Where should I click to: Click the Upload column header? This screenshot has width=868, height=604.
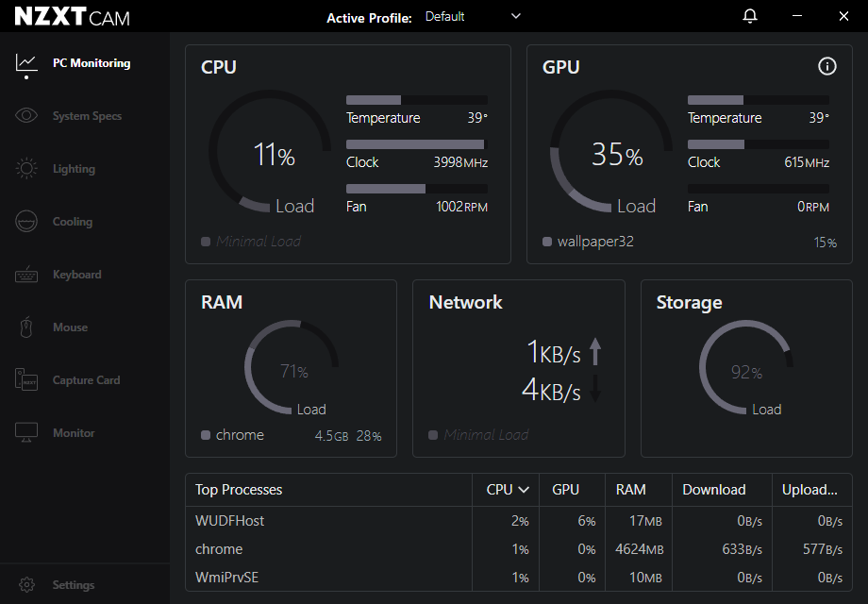[810, 490]
